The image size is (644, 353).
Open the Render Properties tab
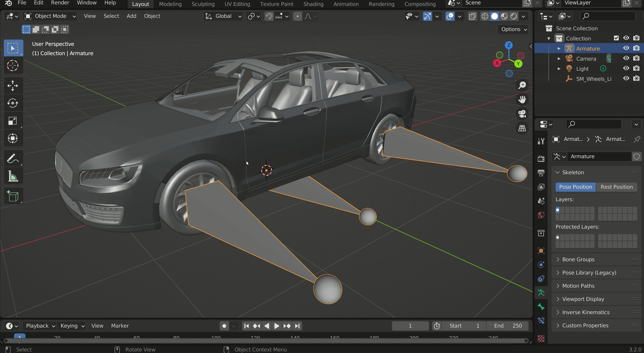(x=541, y=158)
